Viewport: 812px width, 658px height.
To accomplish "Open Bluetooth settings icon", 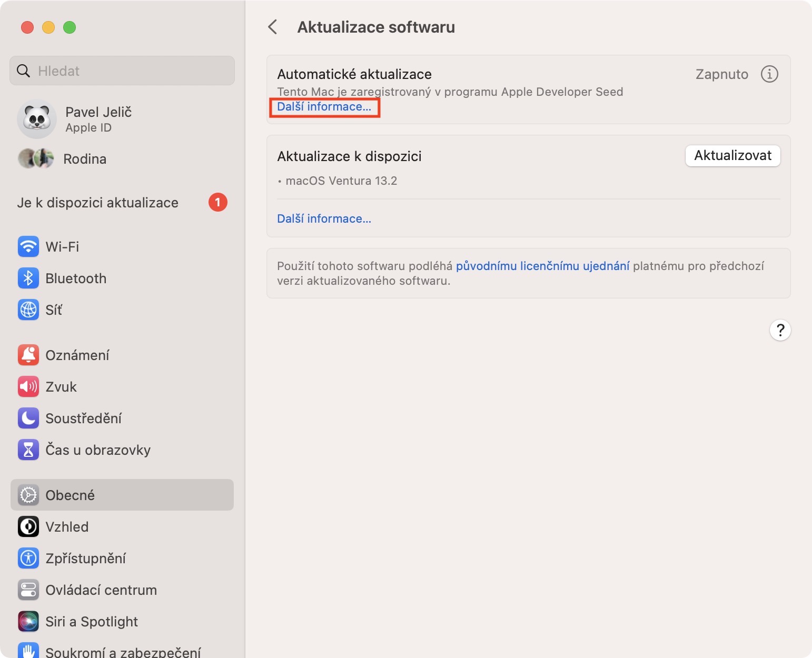I will point(28,278).
